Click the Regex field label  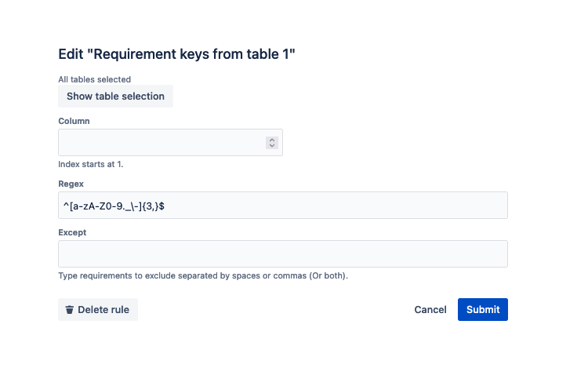tap(71, 184)
